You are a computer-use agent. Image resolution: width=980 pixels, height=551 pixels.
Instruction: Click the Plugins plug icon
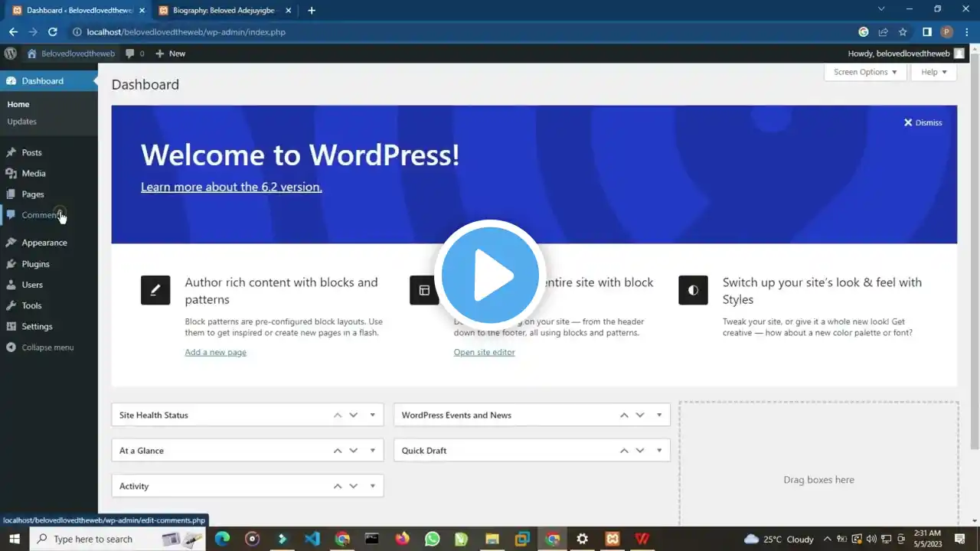click(x=11, y=264)
